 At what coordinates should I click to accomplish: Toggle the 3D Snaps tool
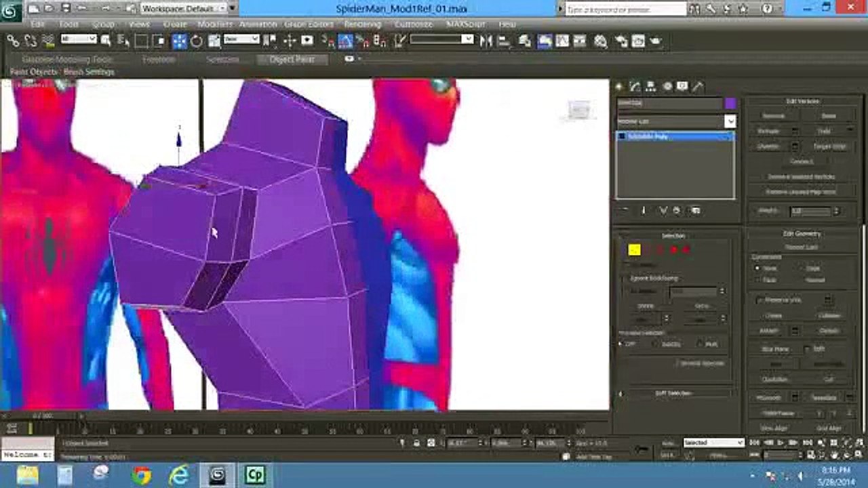(328, 41)
